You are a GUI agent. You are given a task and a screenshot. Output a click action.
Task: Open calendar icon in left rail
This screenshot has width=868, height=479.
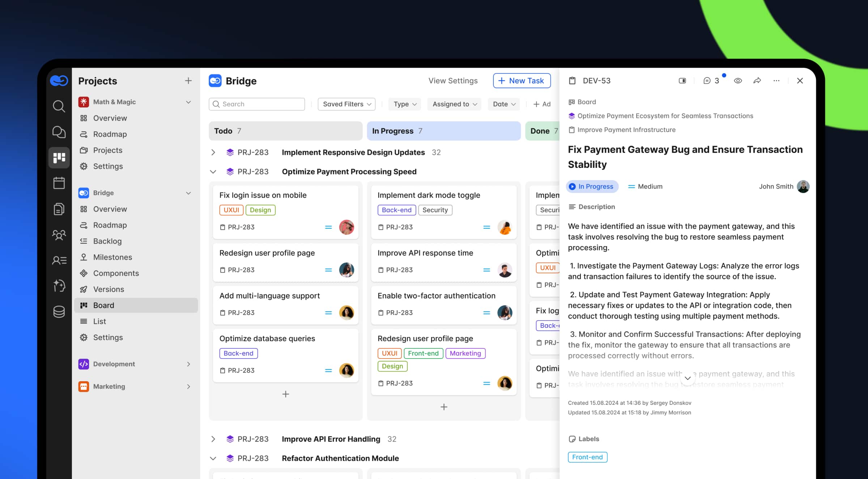59,183
